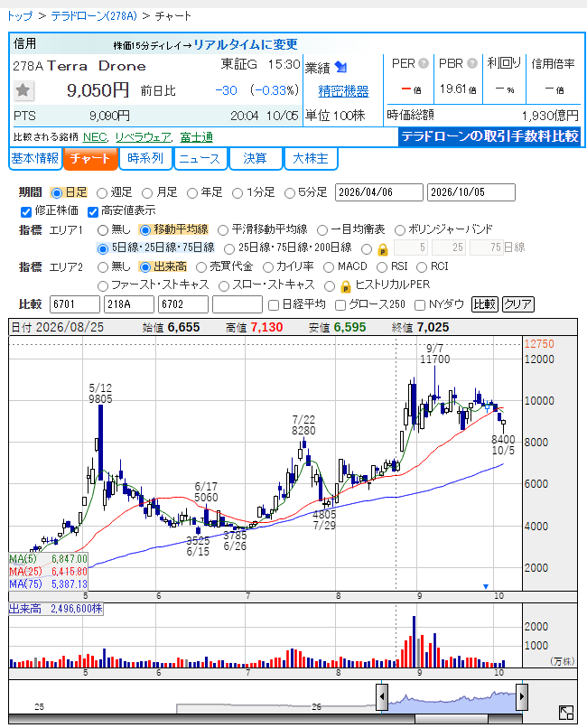Viewport: 587px width, 728px height.
Task: Click the end date field 2026/10/05
Action: coord(471,192)
